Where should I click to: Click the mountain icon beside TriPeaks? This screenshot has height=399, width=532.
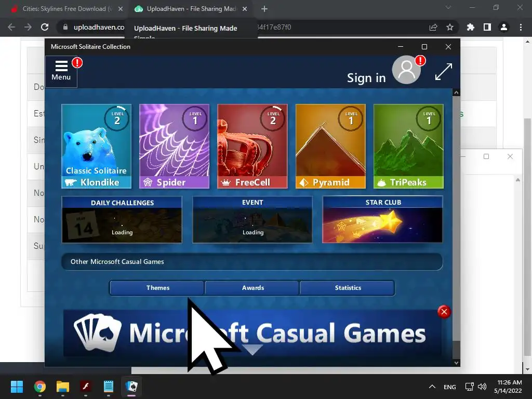[x=381, y=182]
